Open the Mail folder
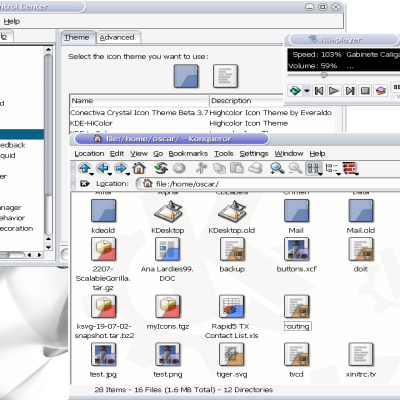Screen dimensions: 400x400 coord(296,216)
